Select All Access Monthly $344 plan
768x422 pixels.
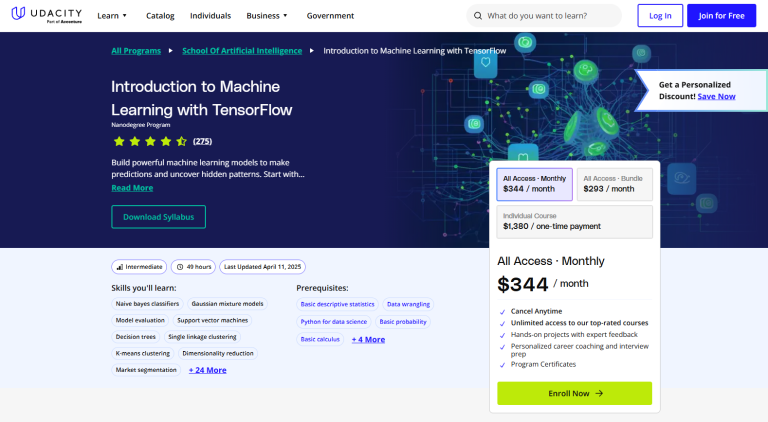[x=534, y=184]
